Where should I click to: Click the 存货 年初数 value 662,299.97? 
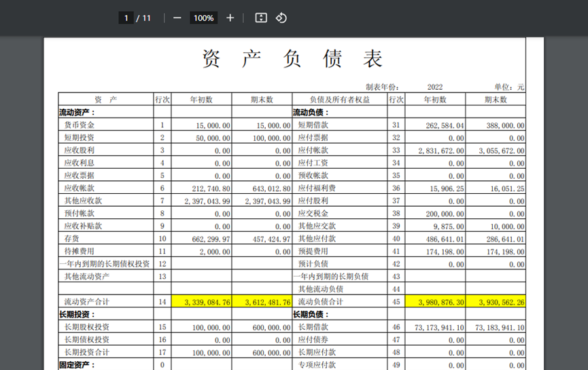pyautogui.click(x=211, y=239)
